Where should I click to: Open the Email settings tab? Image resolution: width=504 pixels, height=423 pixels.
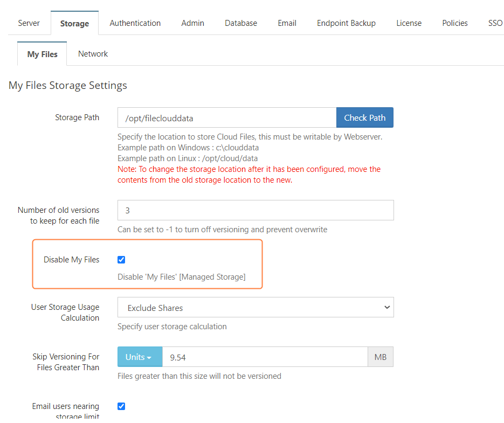287,23
